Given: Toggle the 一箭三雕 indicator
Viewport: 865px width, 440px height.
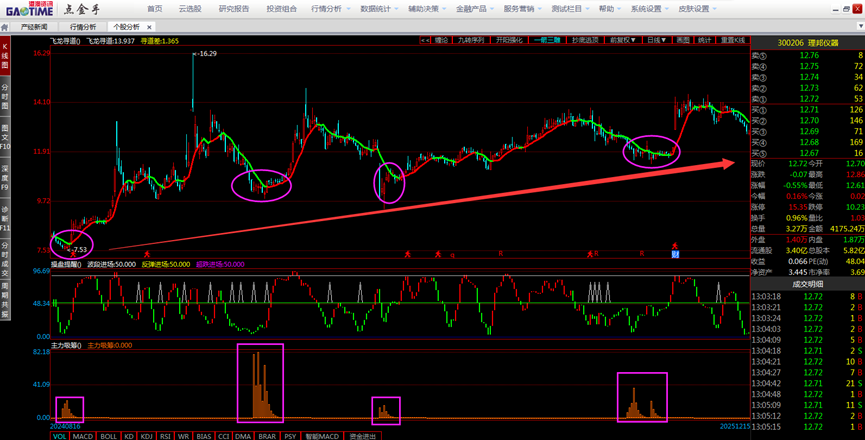Looking at the screenshot, I should (x=547, y=40).
